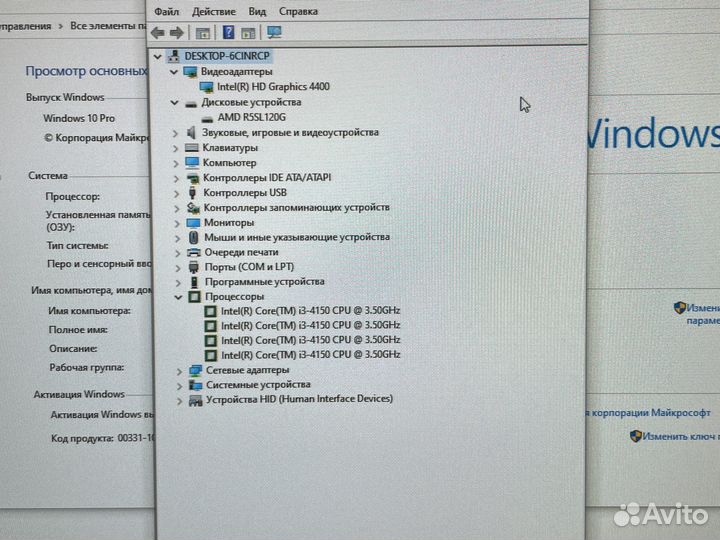Expand Порты (COM и LPT) category

point(178,268)
